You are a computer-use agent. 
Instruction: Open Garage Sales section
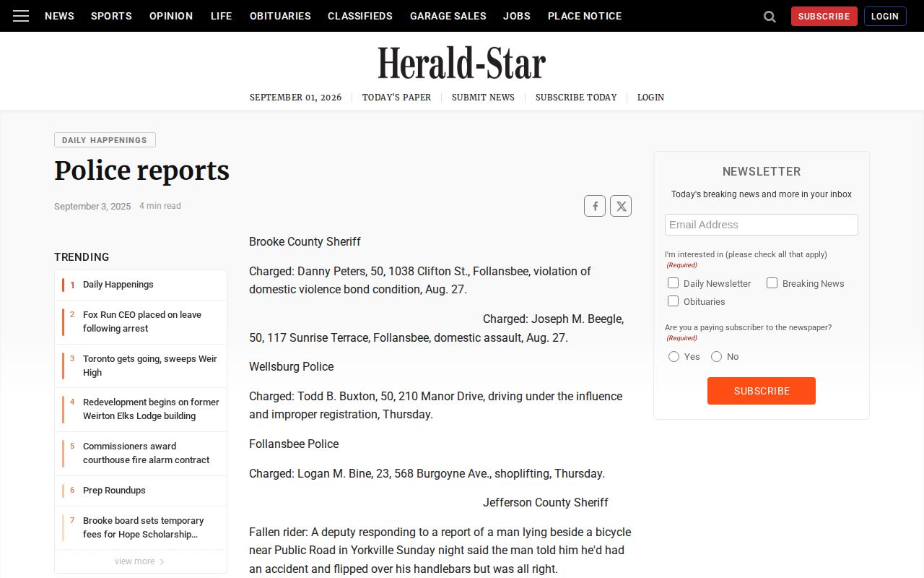(x=448, y=16)
